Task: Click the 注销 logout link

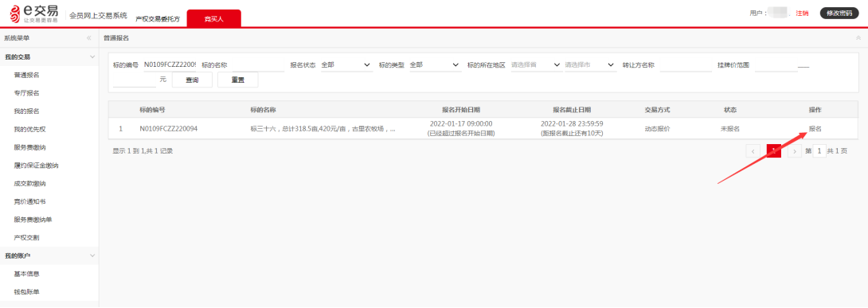Action: (x=802, y=14)
